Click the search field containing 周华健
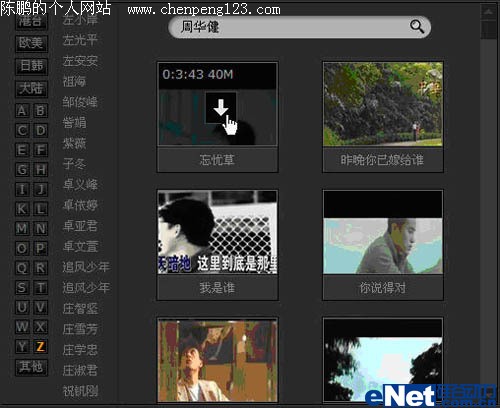 [x=299, y=27]
